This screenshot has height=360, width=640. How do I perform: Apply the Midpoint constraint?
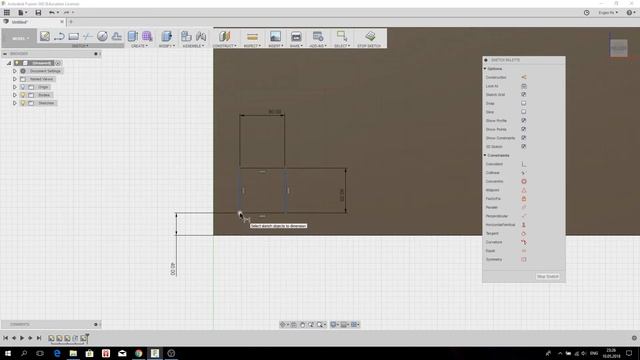[524, 190]
